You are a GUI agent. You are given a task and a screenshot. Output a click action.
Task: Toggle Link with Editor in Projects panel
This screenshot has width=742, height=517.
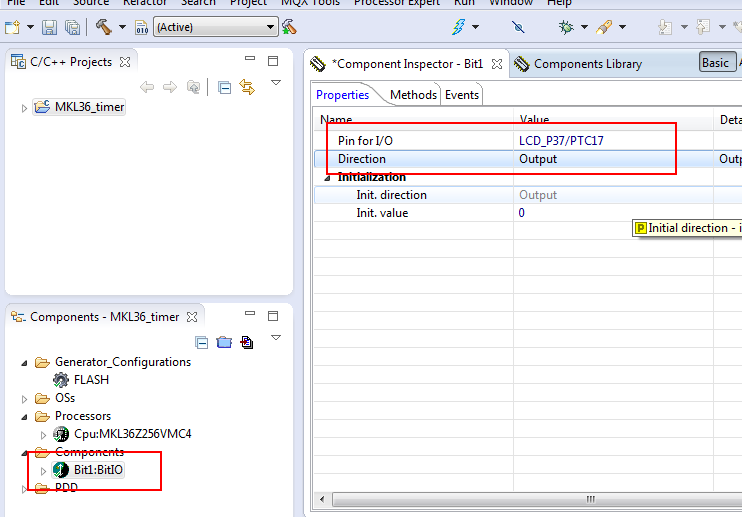click(x=247, y=87)
